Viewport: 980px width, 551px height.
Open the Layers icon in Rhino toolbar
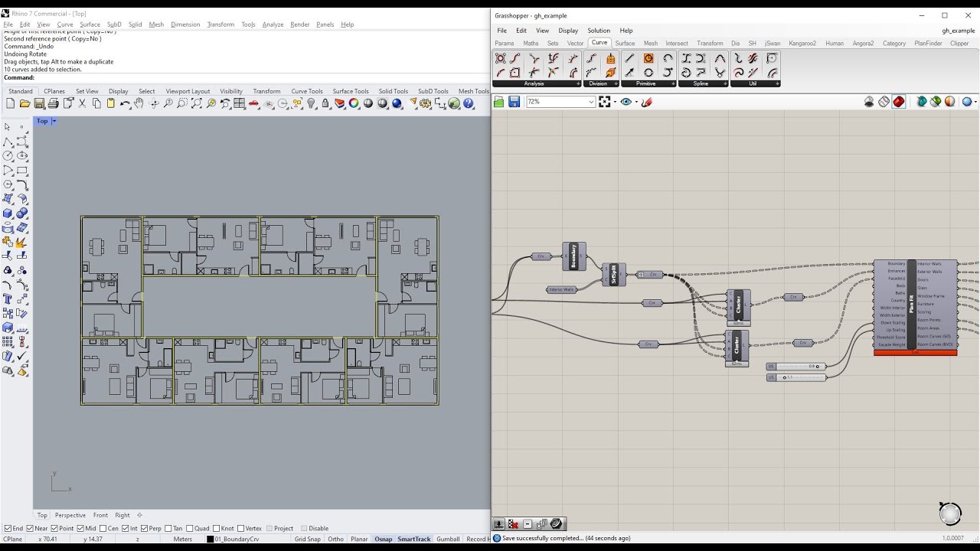click(x=339, y=103)
